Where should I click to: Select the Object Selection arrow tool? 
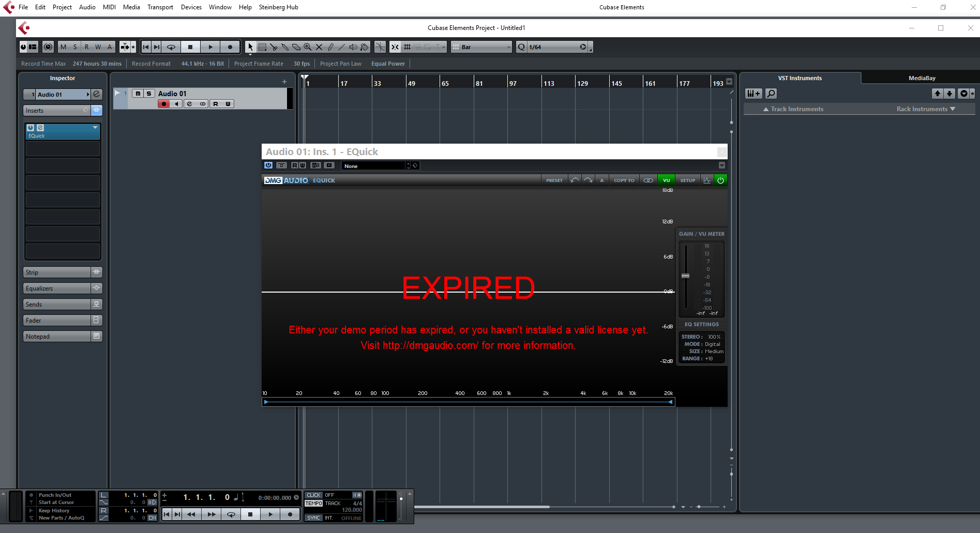click(250, 47)
